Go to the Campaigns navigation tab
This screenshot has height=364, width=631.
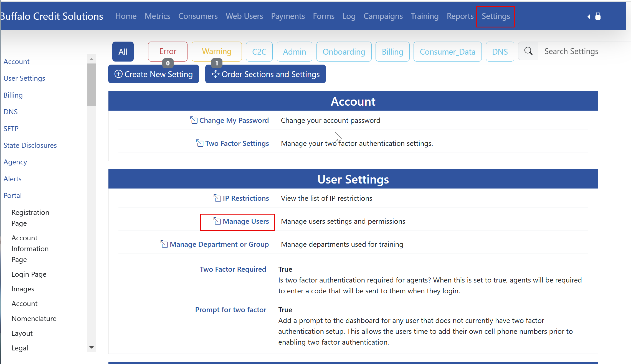tap(383, 16)
